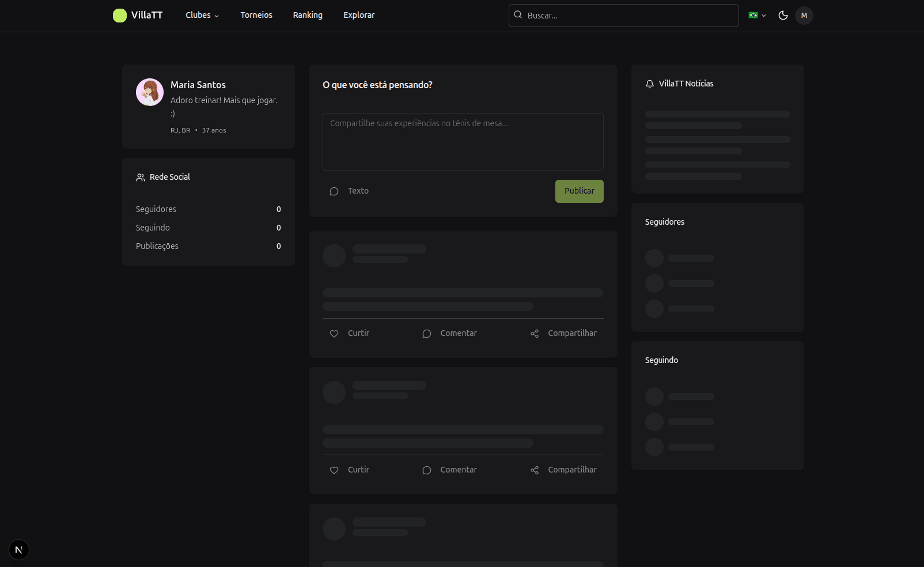
Task: Expand the Clubes dropdown menu
Action: (202, 16)
